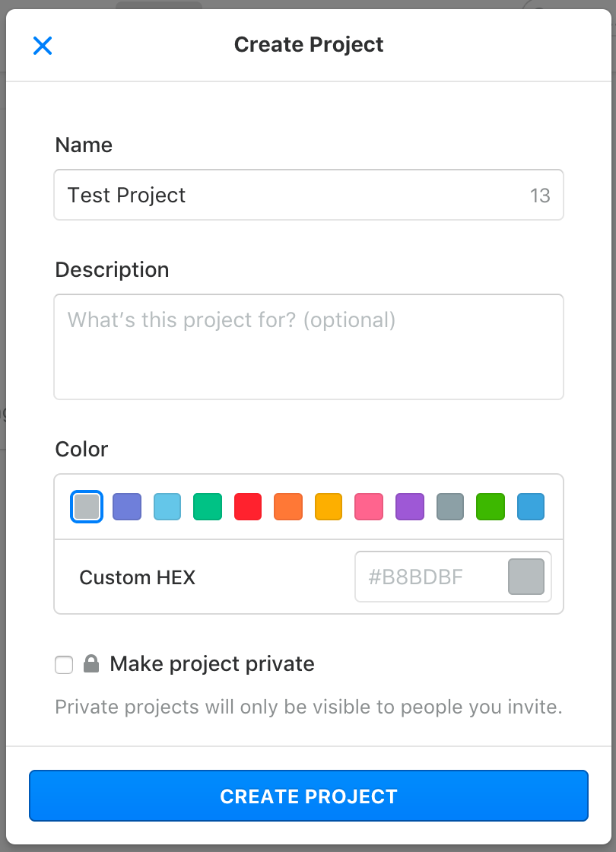The image size is (616, 852).
Task: Click the Description text area
Action: coord(309,347)
